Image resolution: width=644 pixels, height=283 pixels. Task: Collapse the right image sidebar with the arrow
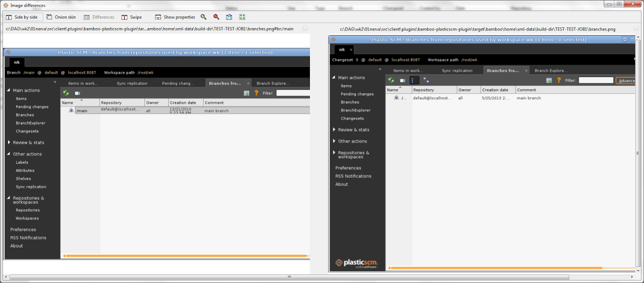click(380, 69)
